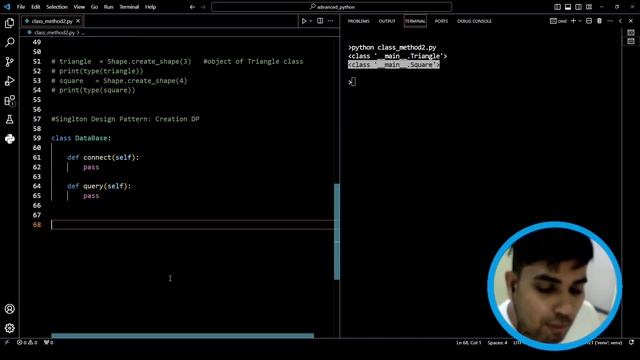Open the Go menu
This screenshot has height=360, width=640.
click(x=94, y=7)
